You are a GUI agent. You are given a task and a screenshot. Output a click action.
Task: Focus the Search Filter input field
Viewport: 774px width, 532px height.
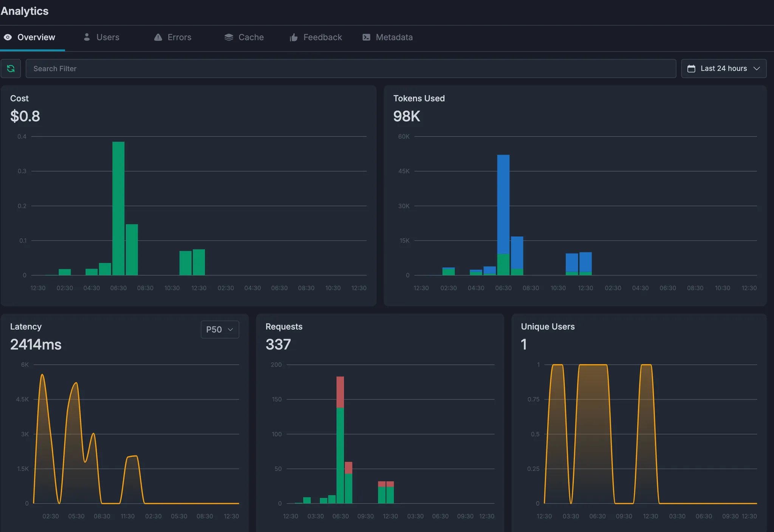click(x=350, y=69)
